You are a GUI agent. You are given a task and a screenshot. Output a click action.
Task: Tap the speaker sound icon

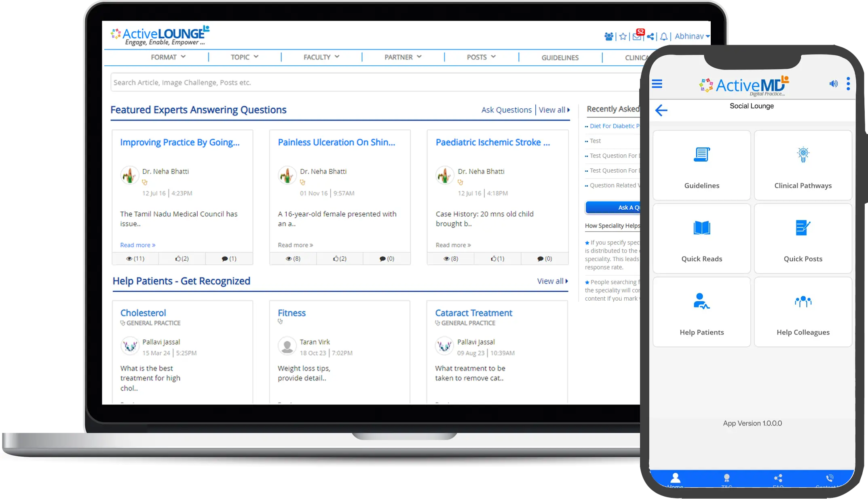tap(833, 84)
